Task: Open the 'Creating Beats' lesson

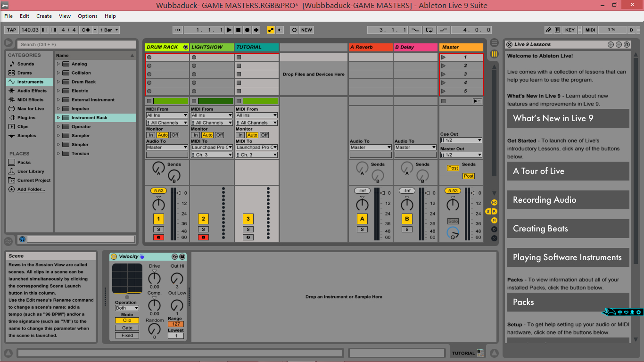Action: point(568,229)
